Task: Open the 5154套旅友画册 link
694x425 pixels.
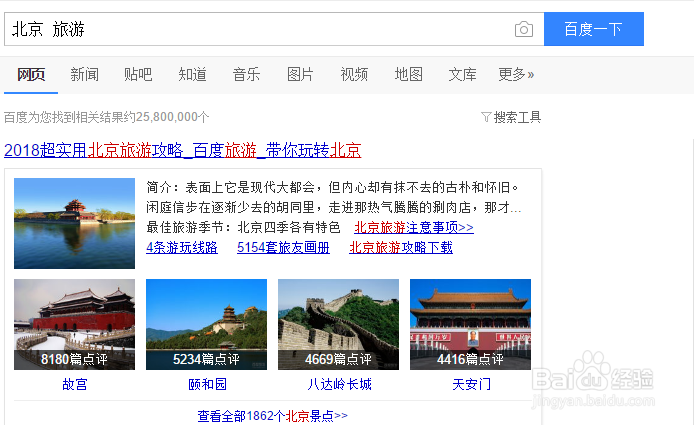Action: click(283, 247)
